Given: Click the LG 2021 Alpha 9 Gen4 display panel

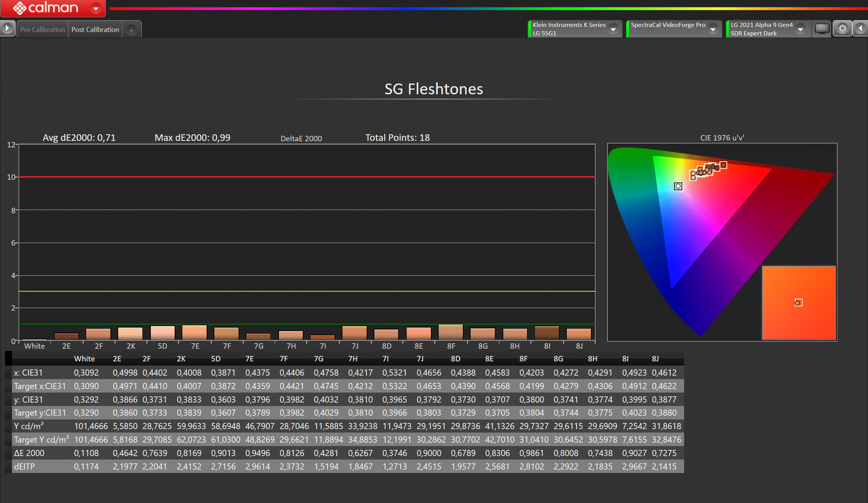Looking at the screenshot, I should (x=761, y=29).
